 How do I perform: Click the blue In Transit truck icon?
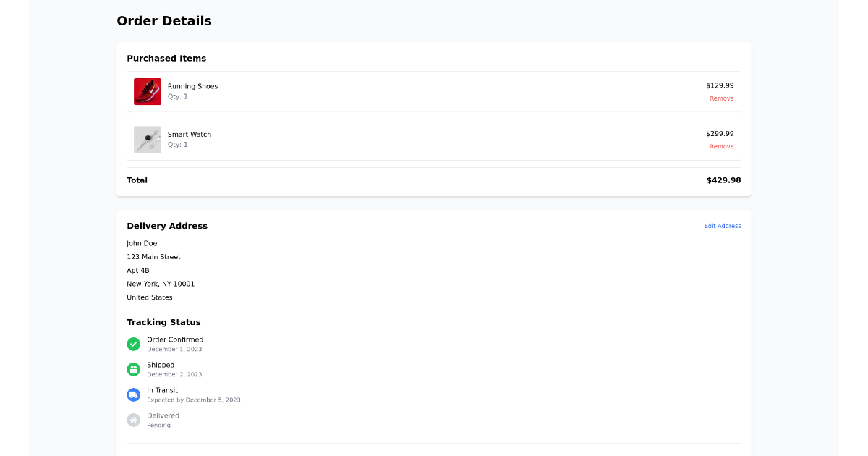pyautogui.click(x=133, y=394)
